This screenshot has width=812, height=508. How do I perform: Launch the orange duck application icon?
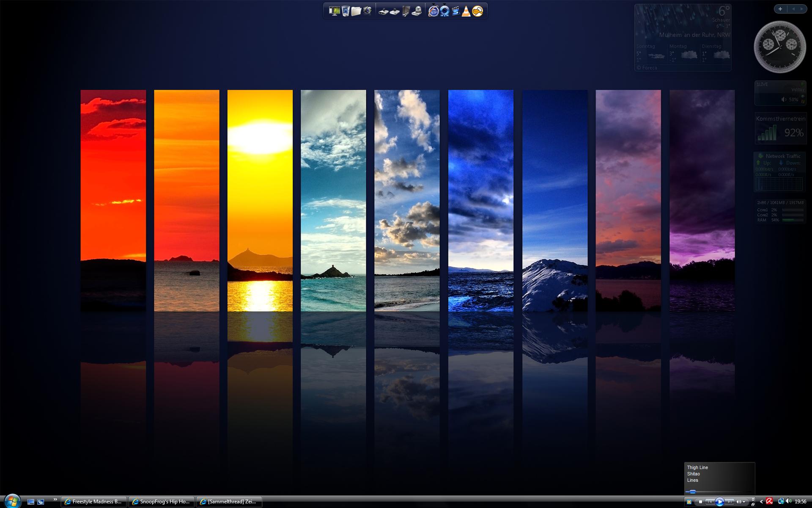477,11
